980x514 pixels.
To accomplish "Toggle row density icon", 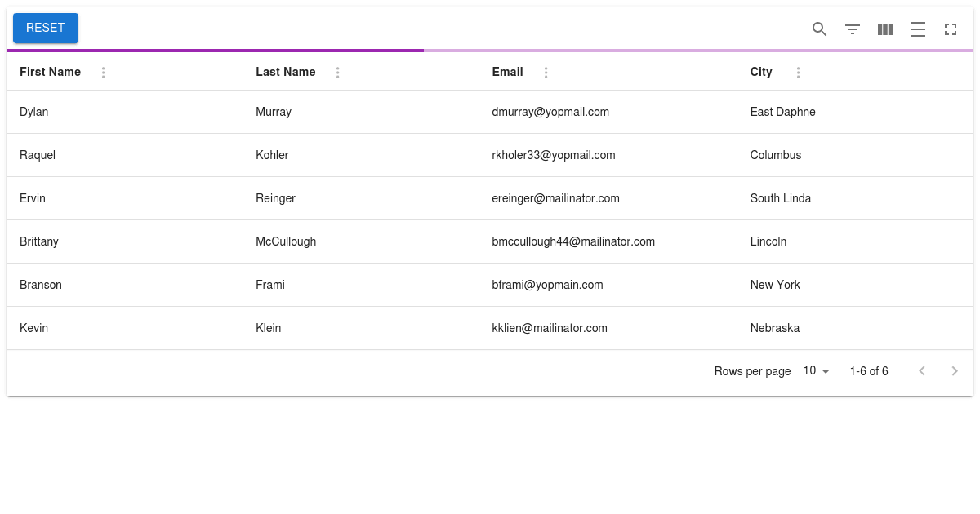I will (917, 29).
